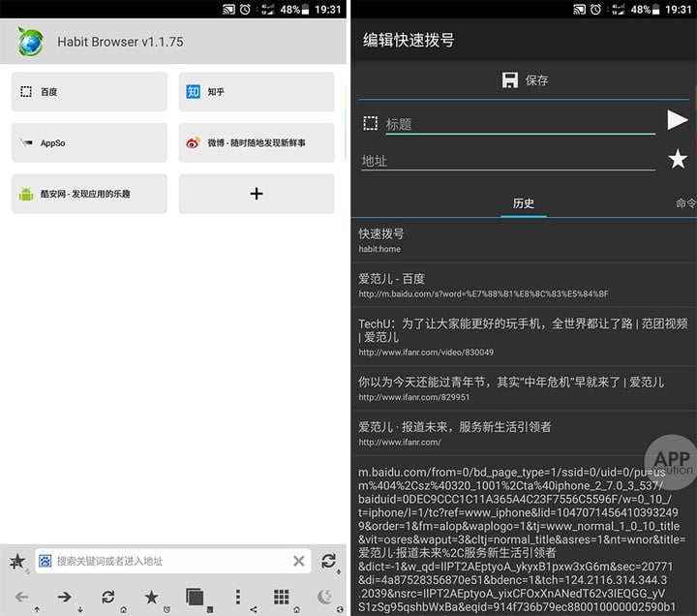
Task: Select the 中年危机 article history entry
Action: click(524, 388)
